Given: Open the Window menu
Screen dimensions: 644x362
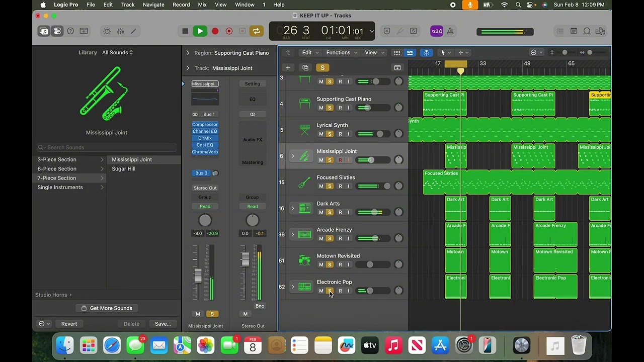Looking at the screenshot, I should point(245,5).
